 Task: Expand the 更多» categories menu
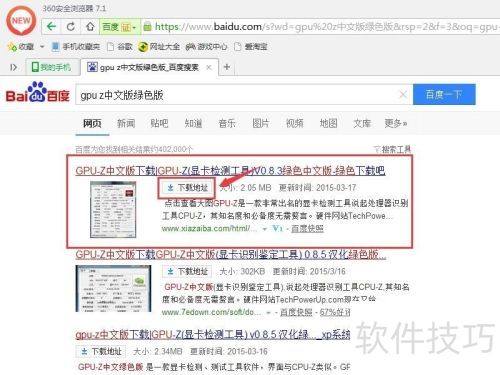pos(396,124)
